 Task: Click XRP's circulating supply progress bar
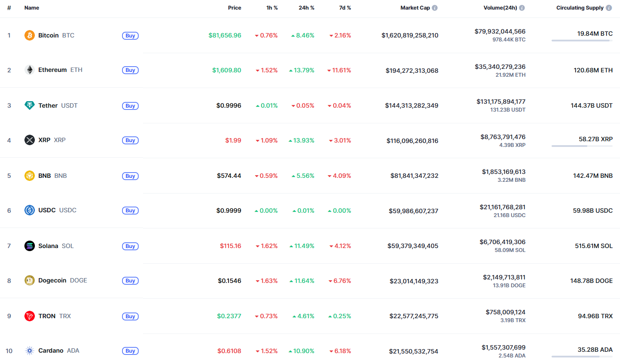582,146
